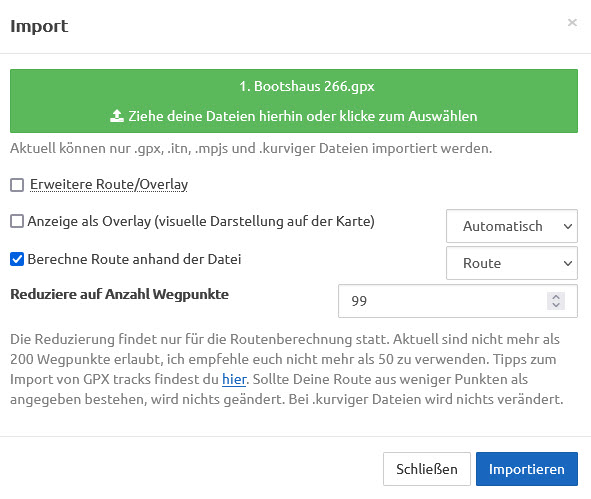Click the Importieren button
Viewport: 591px width, 499px height.
click(x=527, y=469)
